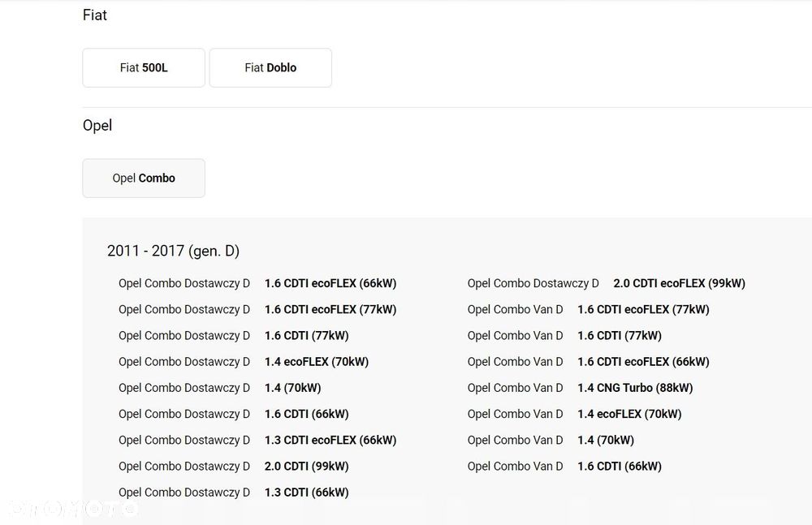Image resolution: width=812 pixels, height=525 pixels.
Task: Open Combo Dostawczy D 1.6 CDTI ecoFLEX (66kW)
Action: tap(257, 284)
